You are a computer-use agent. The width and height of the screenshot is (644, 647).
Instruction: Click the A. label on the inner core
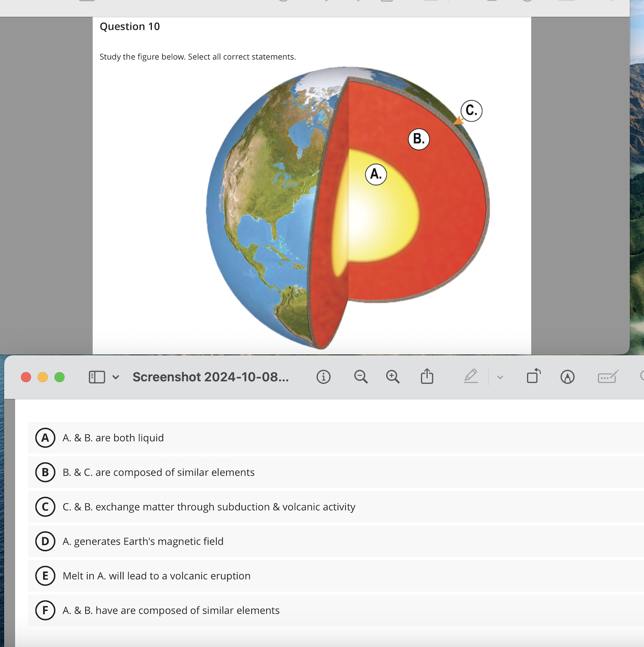376,174
